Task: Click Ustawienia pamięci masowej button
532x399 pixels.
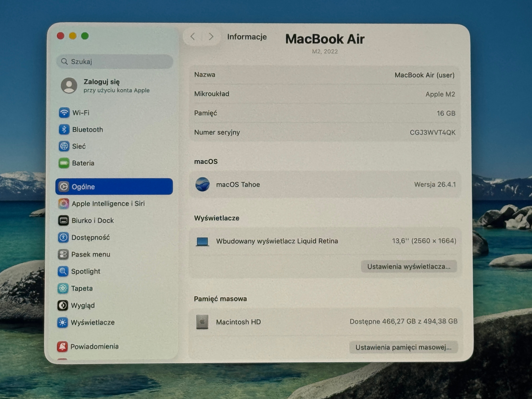Action: (403, 347)
